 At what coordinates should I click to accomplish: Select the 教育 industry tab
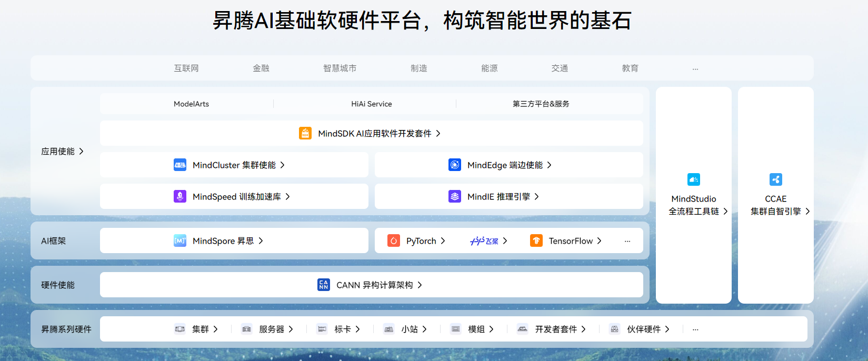coord(630,68)
